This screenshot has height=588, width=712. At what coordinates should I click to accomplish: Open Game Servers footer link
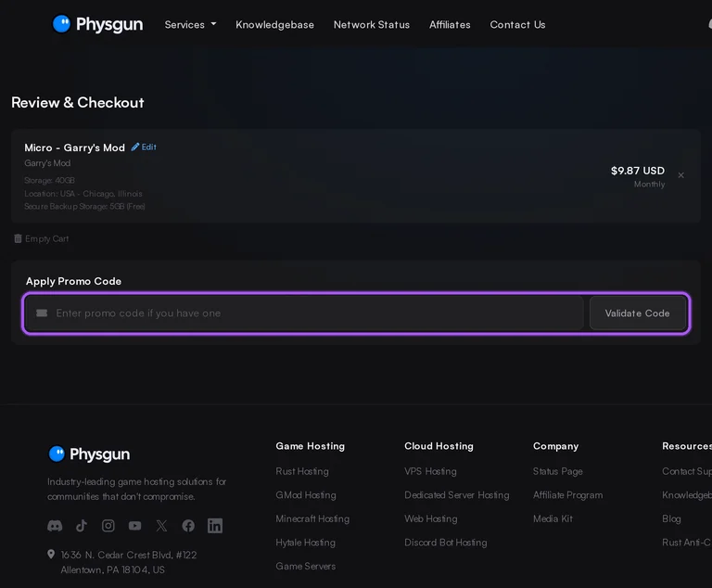(306, 566)
